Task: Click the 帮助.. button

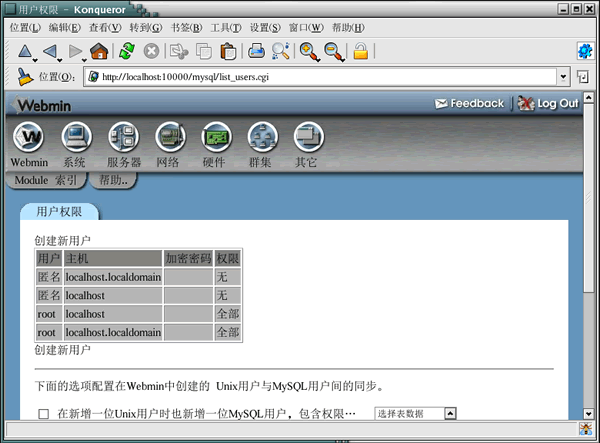Action: (113, 180)
